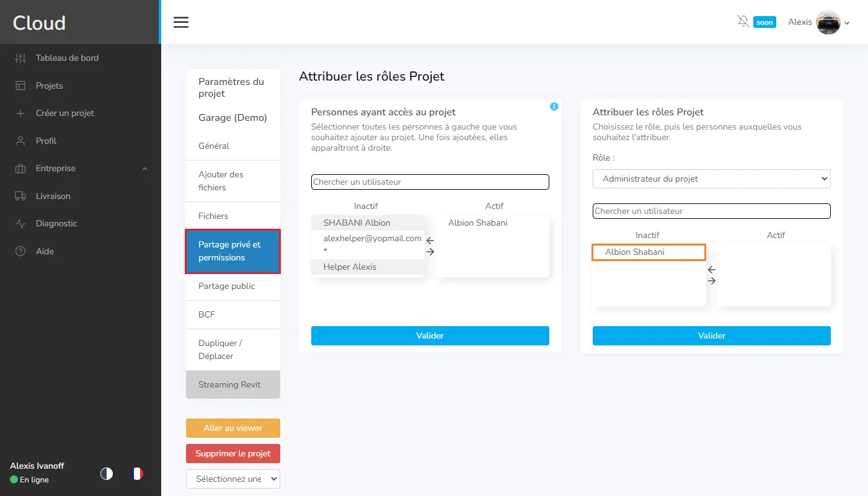Click the French flag language icon

(x=137, y=474)
